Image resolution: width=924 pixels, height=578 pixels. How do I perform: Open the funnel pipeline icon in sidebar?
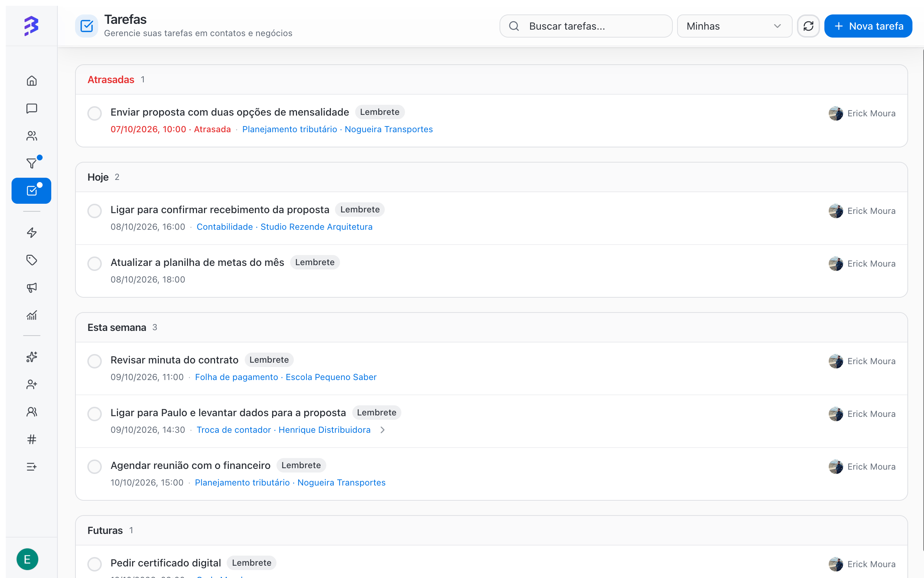(x=32, y=163)
